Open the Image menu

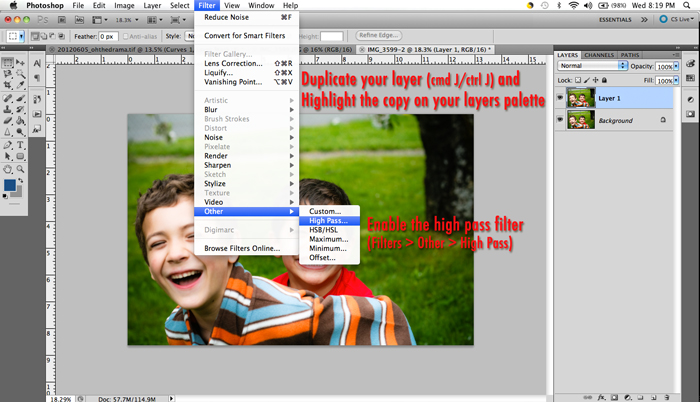(124, 5)
